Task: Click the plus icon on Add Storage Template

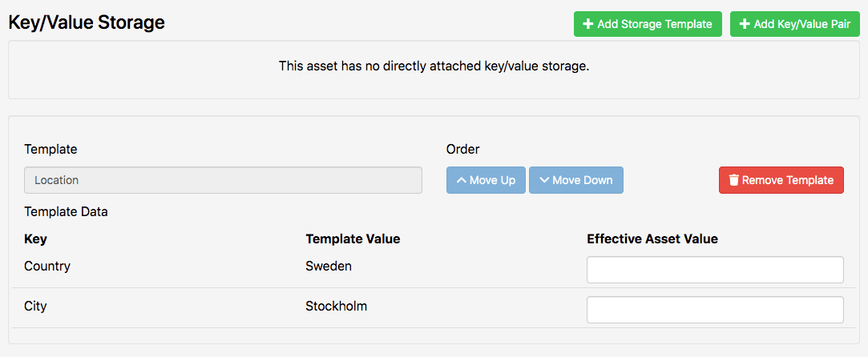Action: (588, 24)
